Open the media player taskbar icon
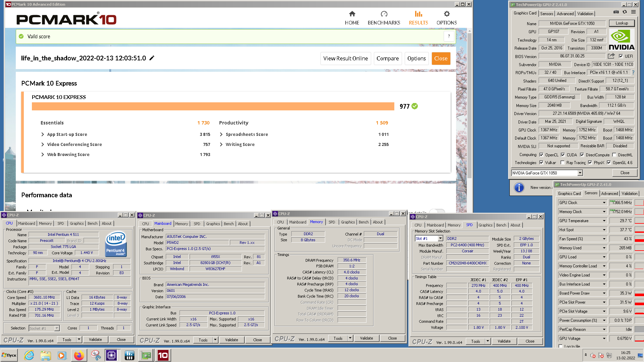 pos(62,355)
